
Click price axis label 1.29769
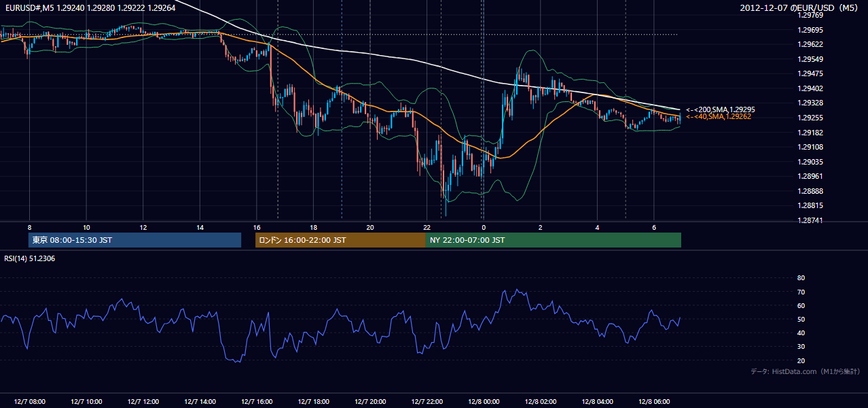pyautogui.click(x=810, y=15)
